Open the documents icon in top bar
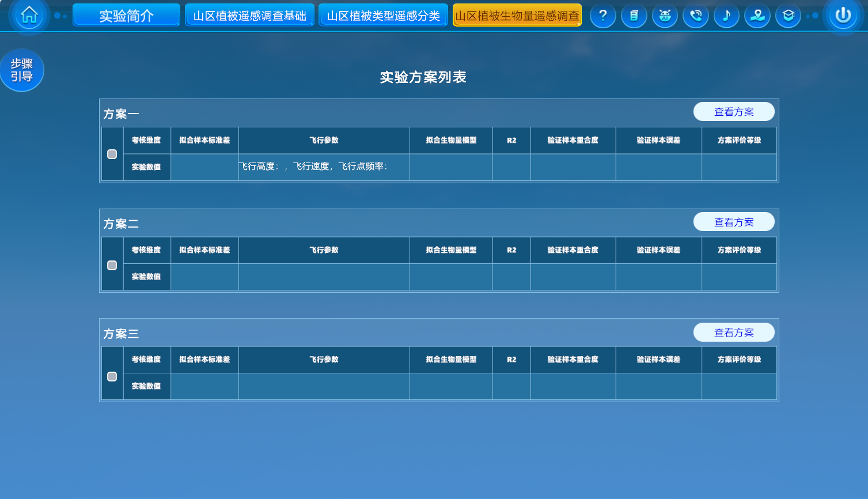The image size is (868, 499). click(x=634, y=16)
